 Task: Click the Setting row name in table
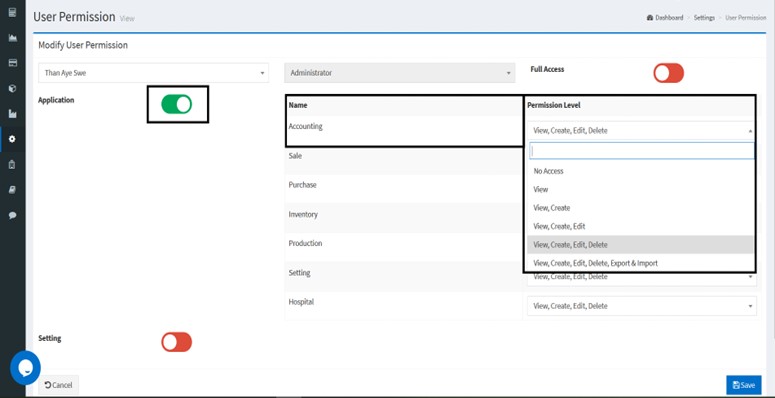point(300,273)
